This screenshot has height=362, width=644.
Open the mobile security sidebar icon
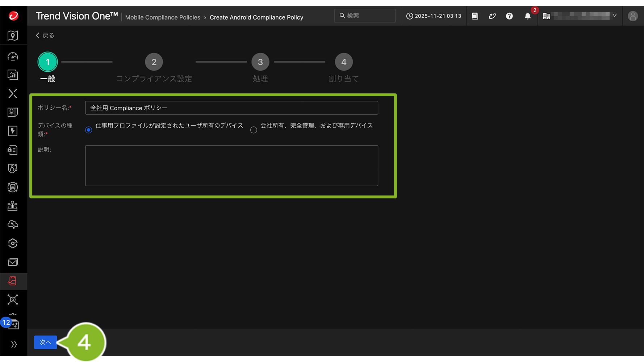point(13,281)
